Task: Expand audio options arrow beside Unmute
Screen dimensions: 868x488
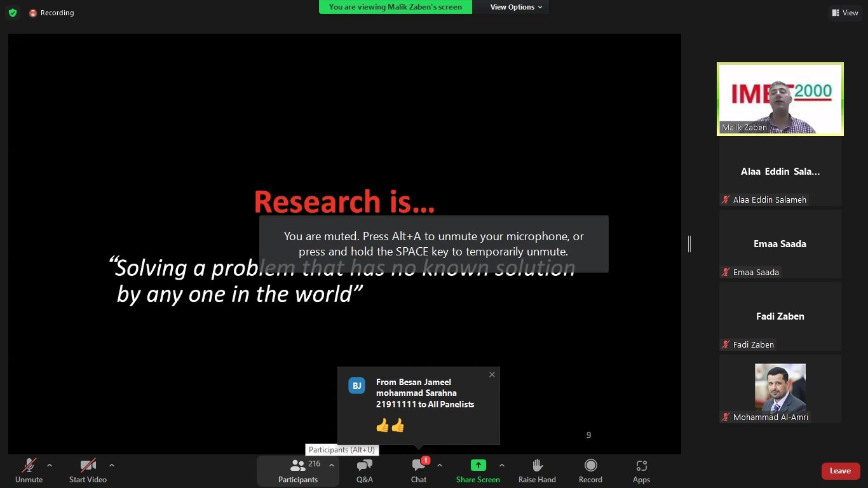Action: point(50,465)
